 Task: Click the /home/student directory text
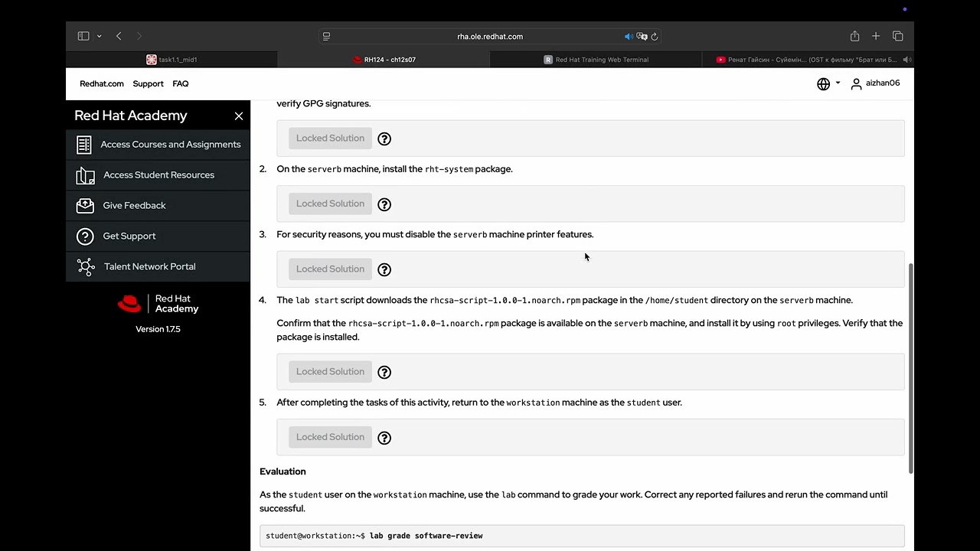[676, 301]
